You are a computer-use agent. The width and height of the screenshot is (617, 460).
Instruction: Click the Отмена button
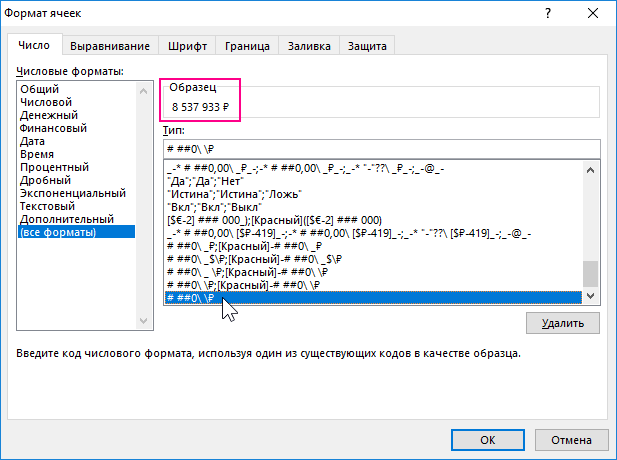click(570, 438)
